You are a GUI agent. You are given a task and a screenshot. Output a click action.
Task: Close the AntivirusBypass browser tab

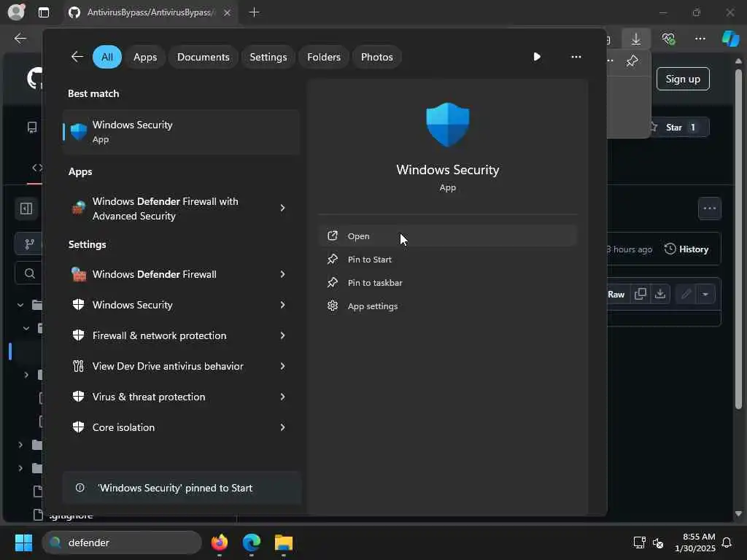pyautogui.click(x=228, y=13)
